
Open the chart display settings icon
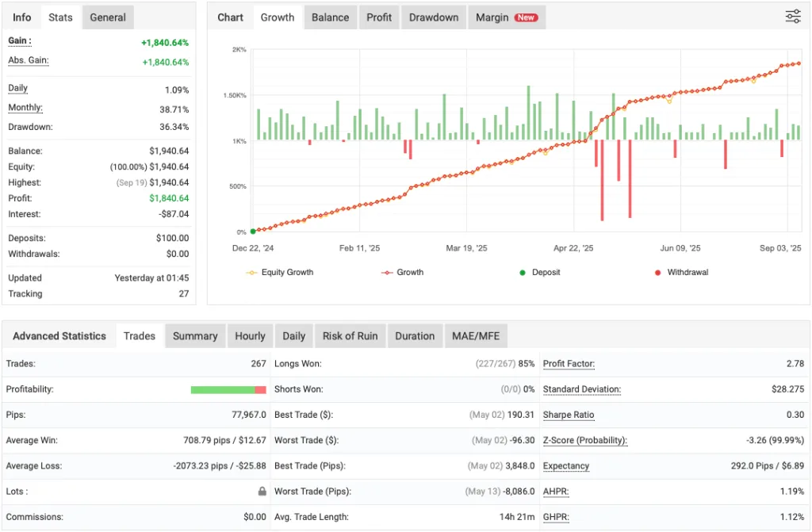point(792,16)
